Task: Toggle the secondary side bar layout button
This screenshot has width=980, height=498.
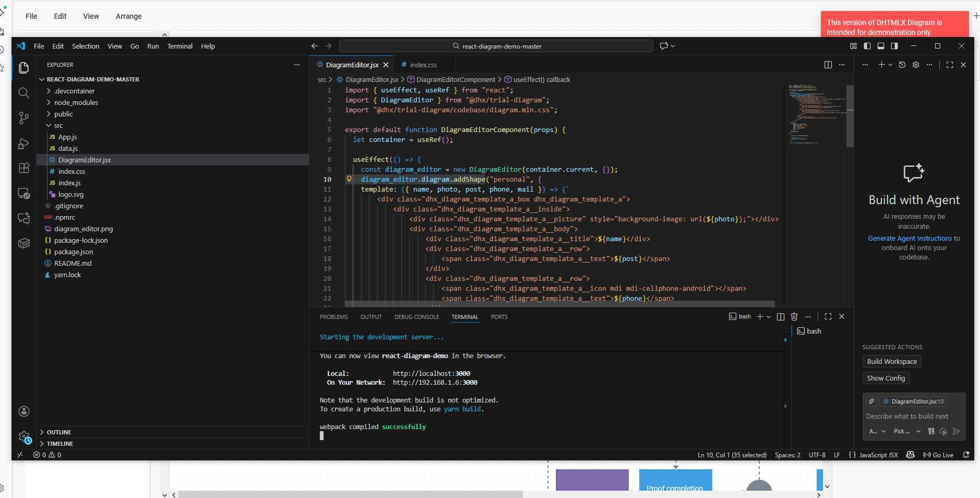Action: point(894,46)
